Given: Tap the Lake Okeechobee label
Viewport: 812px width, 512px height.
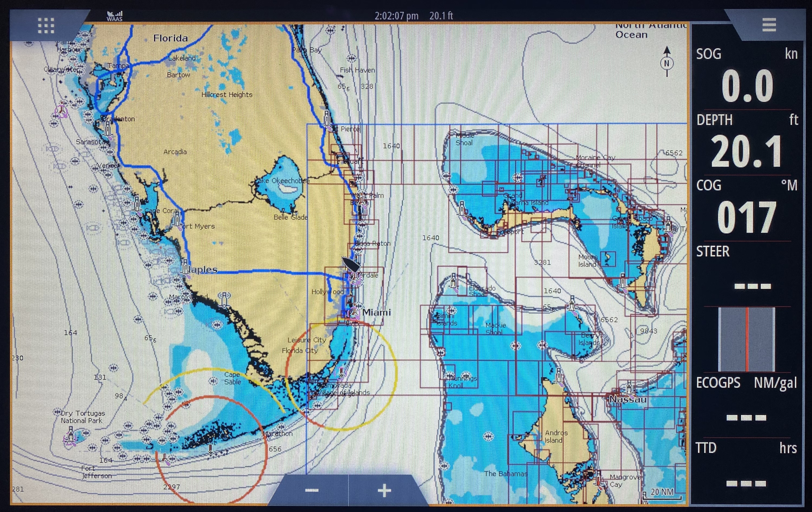Looking at the screenshot, I should click(x=283, y=181).
